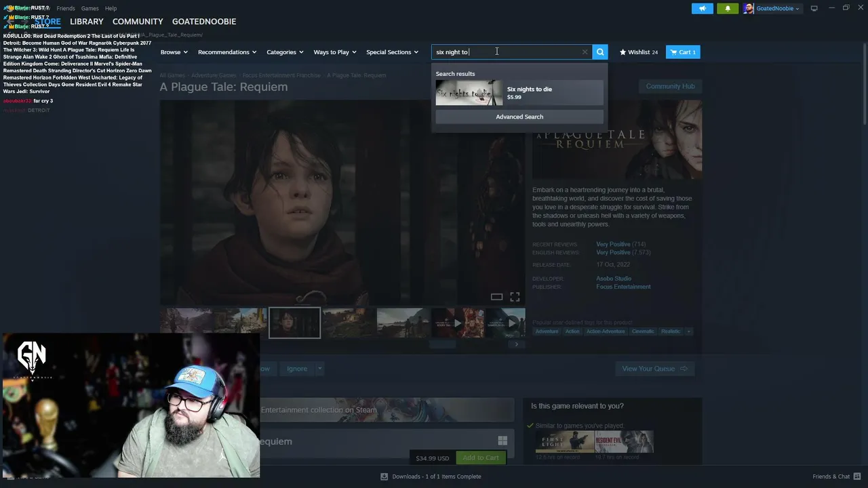This screenshot has height=488, width=868.
Task: Click the Wishlist star button
Action: (639, 52)
